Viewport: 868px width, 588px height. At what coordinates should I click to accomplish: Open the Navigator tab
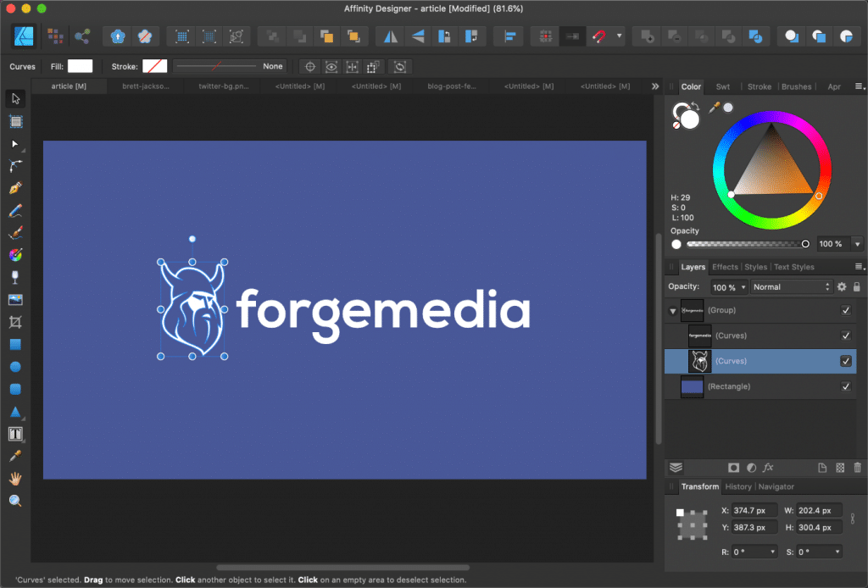pos(776,487)
